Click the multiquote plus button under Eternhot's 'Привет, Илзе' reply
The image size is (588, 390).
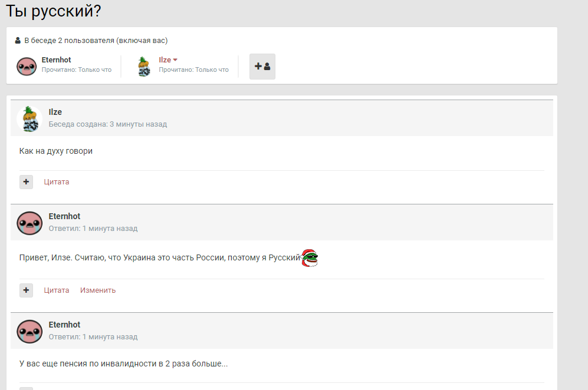coord(26,290)
